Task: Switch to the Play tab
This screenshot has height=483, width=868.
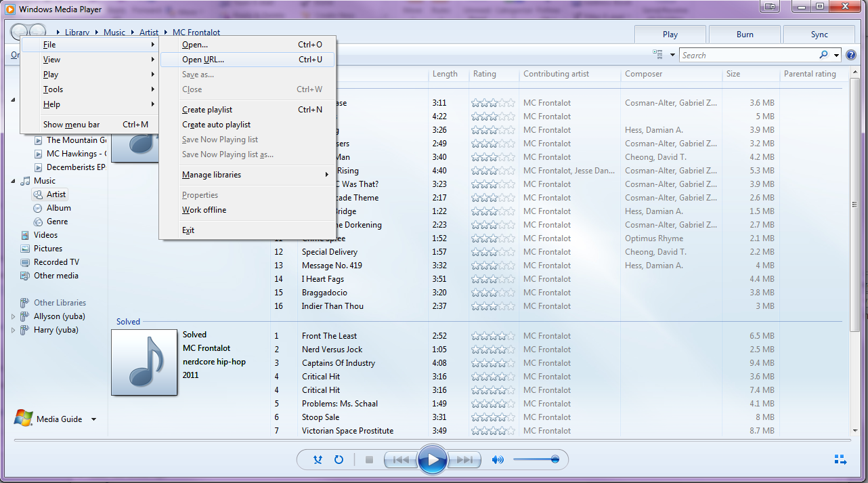Action: pos(670,35)
